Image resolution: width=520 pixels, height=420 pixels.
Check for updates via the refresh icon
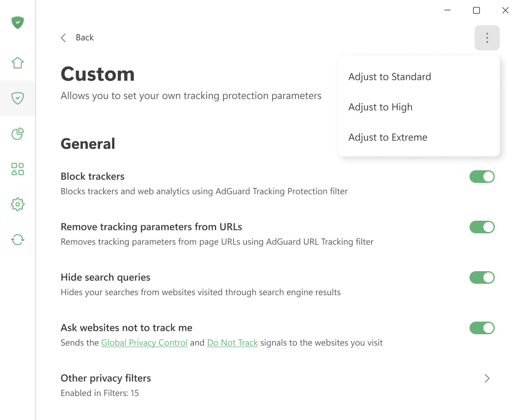[x=17, y=240]
